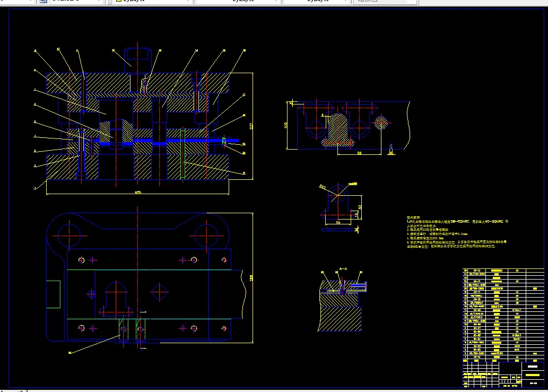548x392 pixels.
Task: Pick the small hatched circle in strip layout
Action: [381, 123]
